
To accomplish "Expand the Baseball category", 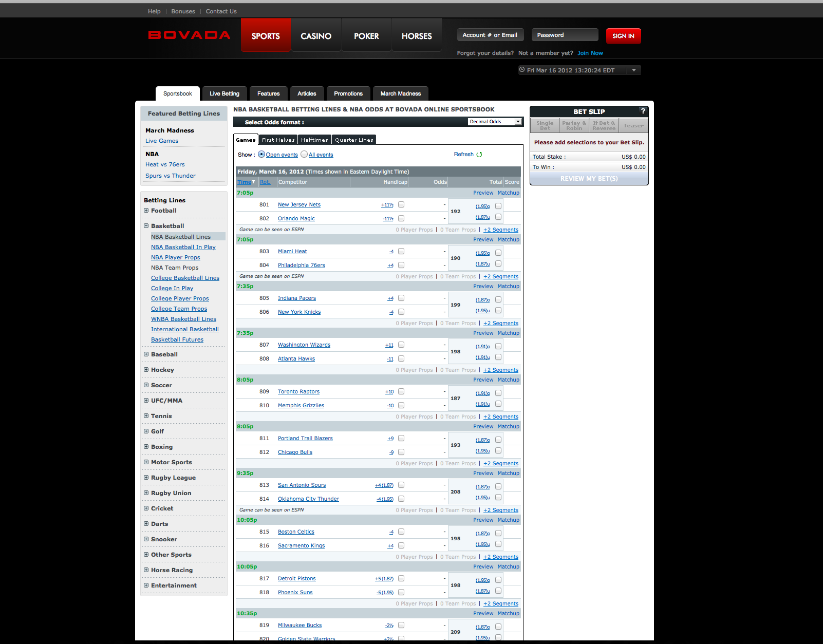I will [146, 354].
